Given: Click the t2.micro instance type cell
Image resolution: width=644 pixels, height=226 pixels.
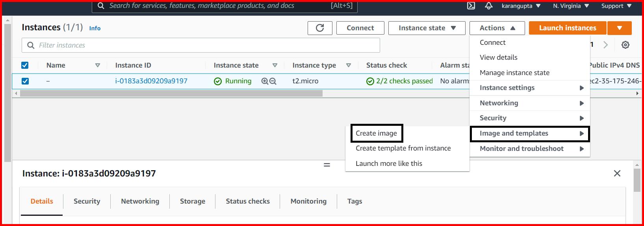Looking at the screenshot, I should point(305,81).
